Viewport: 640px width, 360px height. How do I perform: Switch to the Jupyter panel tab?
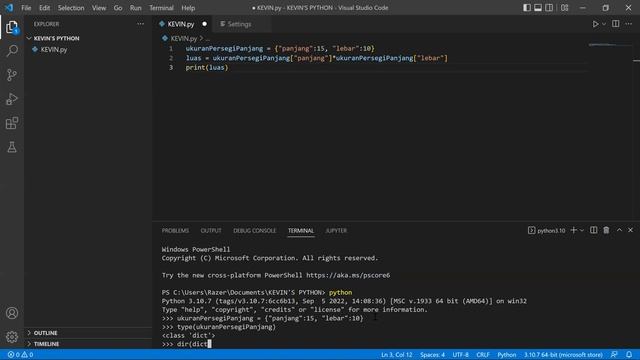pos(336,231)
